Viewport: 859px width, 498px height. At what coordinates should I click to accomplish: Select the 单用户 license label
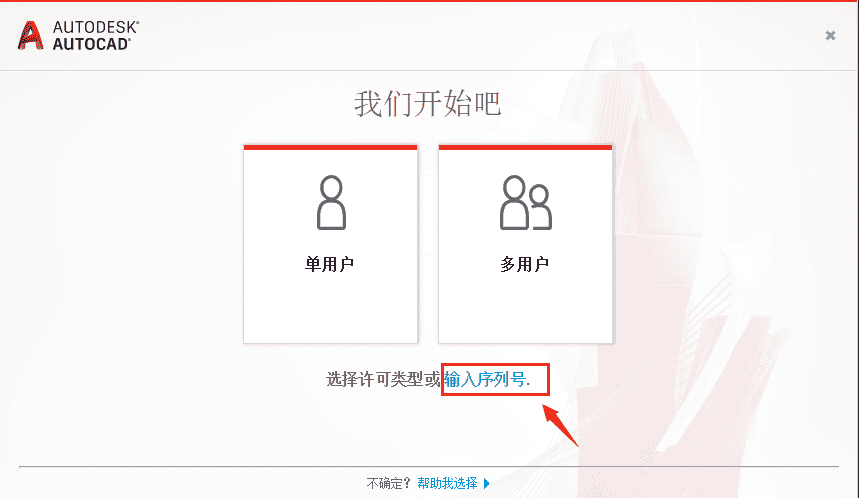[x=329, y=264]
